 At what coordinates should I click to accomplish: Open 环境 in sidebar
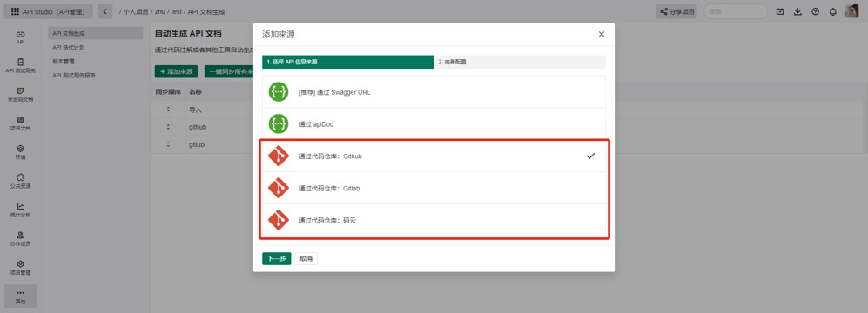[x=21, y=152]
